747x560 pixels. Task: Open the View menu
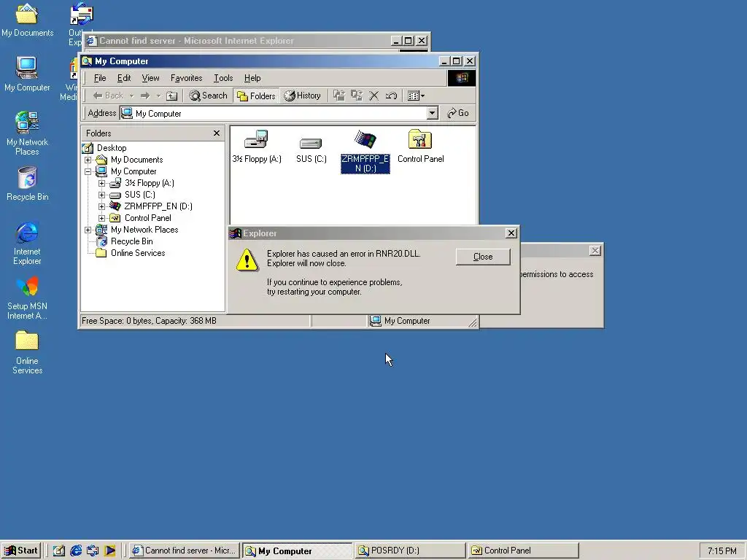point(150,78)
